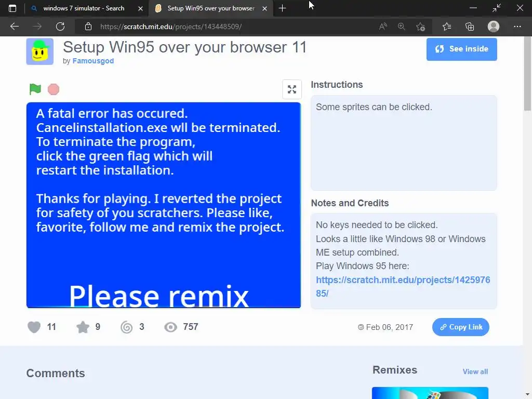
Task: Enter full screen mode for the project
Action: (292, 89)
